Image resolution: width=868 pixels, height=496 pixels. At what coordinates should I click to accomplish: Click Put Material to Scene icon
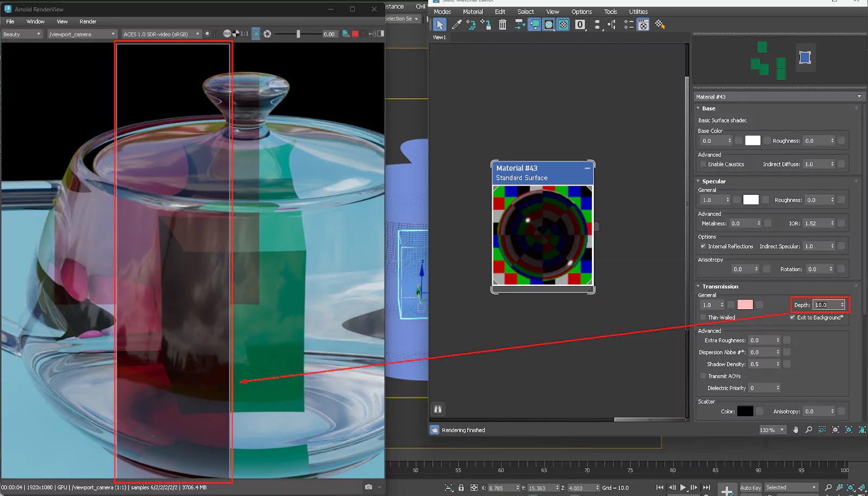point(471,24)
